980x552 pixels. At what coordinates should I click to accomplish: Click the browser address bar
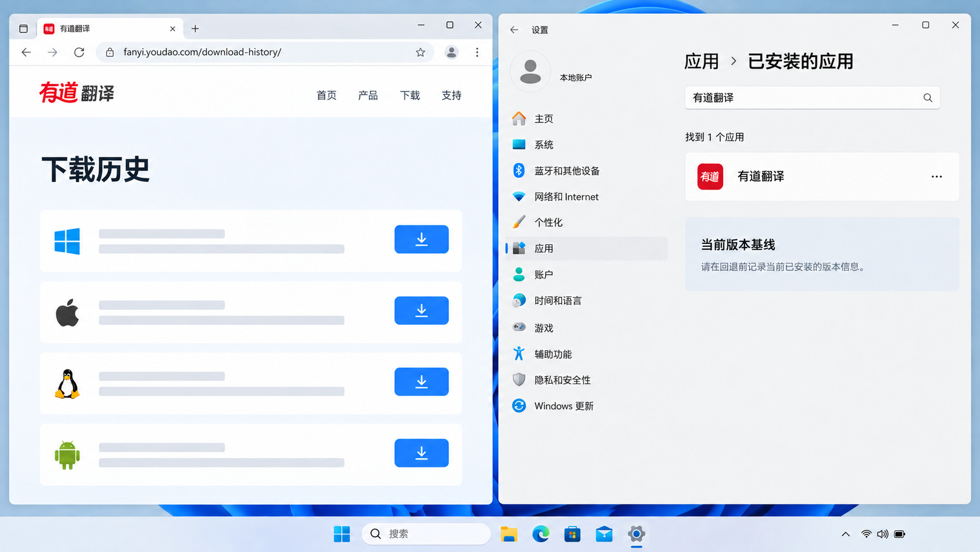264,52
